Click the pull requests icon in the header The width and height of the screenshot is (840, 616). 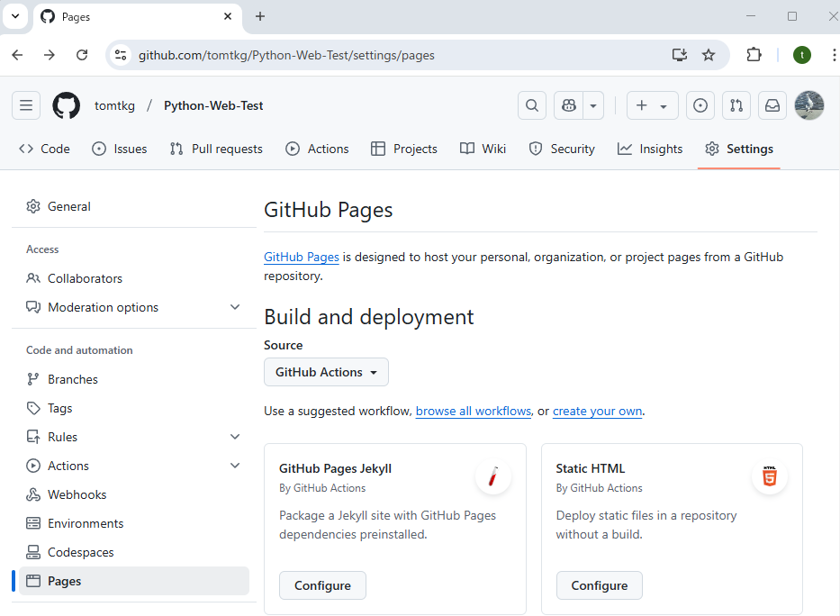click(x=736, y=105)
